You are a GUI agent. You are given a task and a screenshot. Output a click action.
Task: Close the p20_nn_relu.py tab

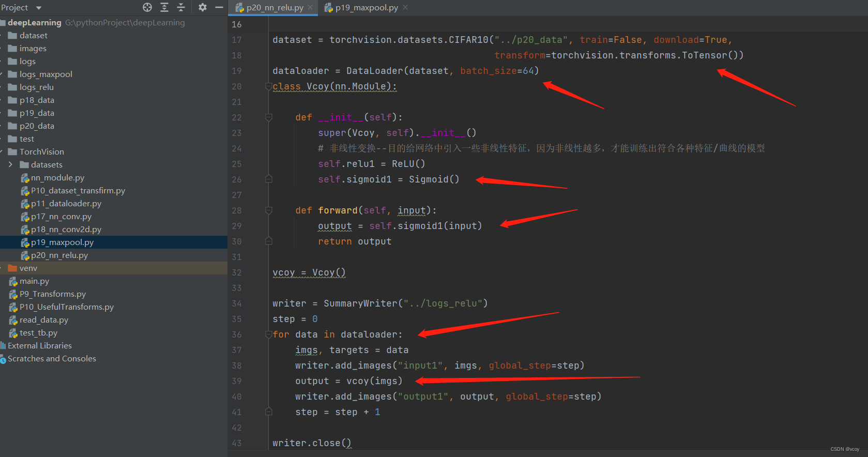point(310,7)
